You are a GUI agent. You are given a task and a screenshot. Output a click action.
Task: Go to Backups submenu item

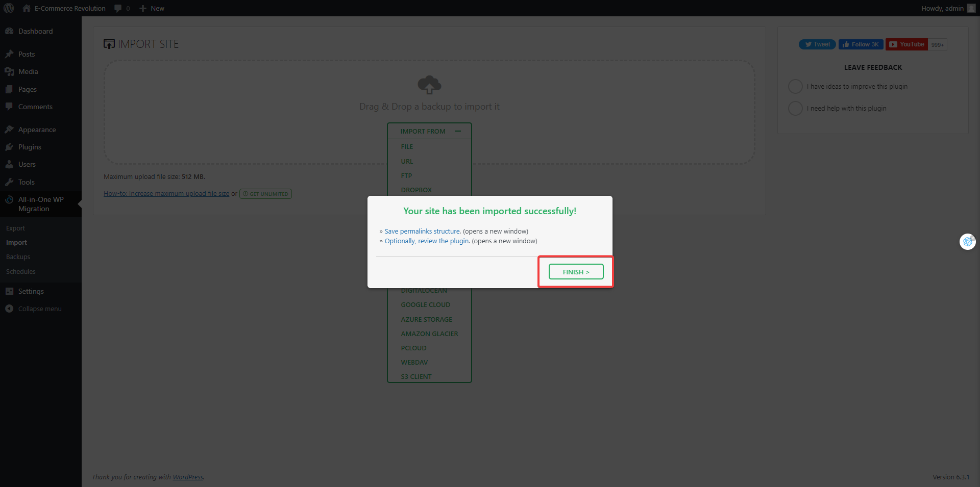[18, 257]
